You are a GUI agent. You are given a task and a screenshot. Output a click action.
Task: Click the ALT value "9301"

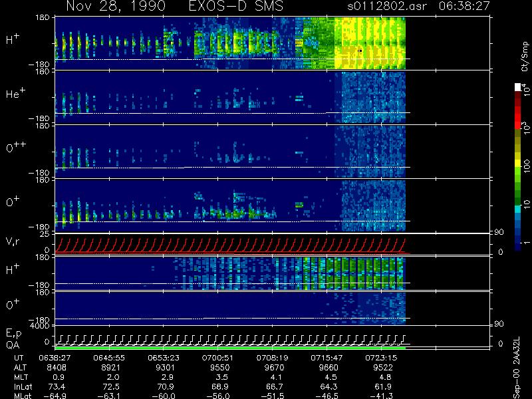click(x=166, y=368)
